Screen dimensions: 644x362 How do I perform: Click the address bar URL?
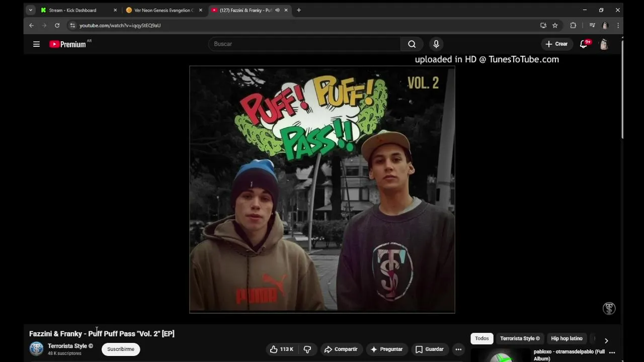pos(120,25)
